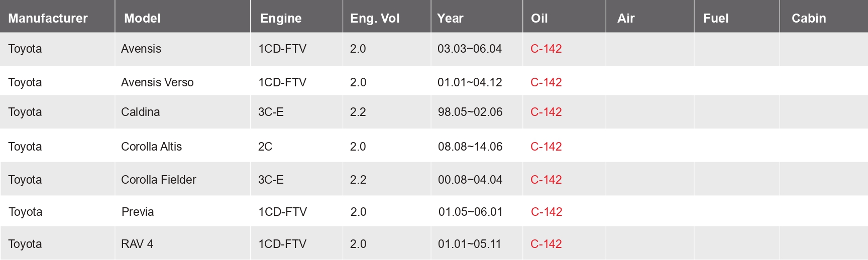
Task: Open the C-142 link for Corolla Altis
Action: tap(546, 147)
